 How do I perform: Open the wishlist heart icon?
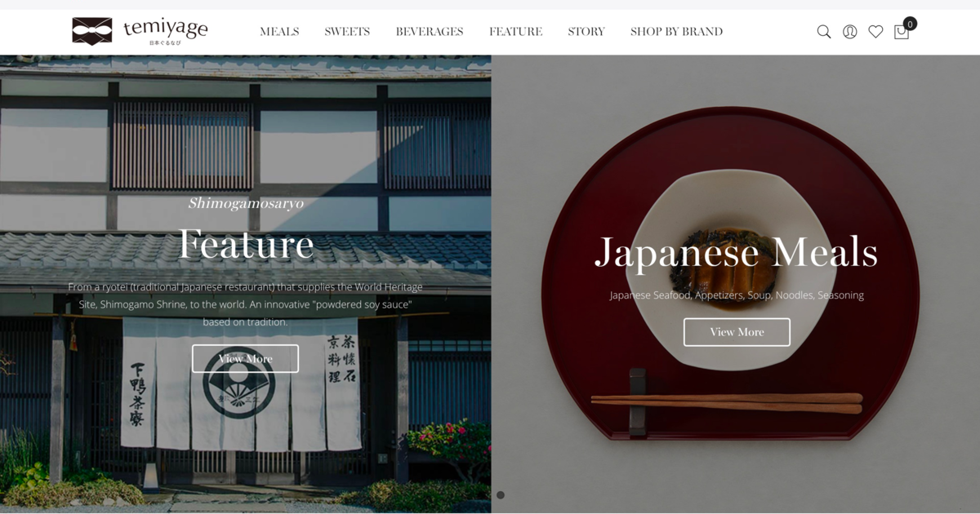click(x=875, y=32)
